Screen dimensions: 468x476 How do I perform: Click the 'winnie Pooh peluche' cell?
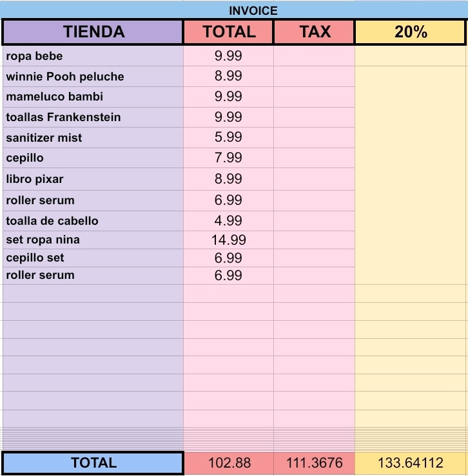pos(93,76)
